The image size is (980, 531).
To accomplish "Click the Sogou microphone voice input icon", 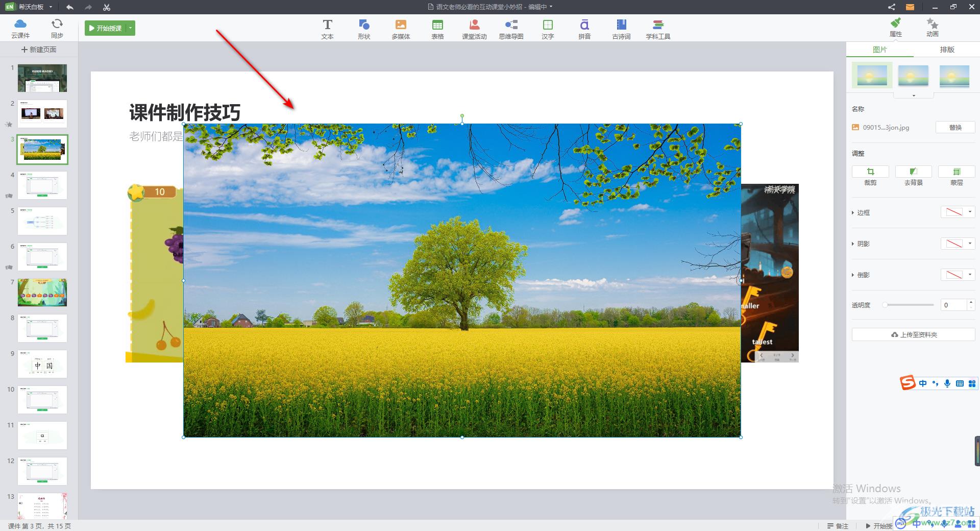I will (947, 383).
